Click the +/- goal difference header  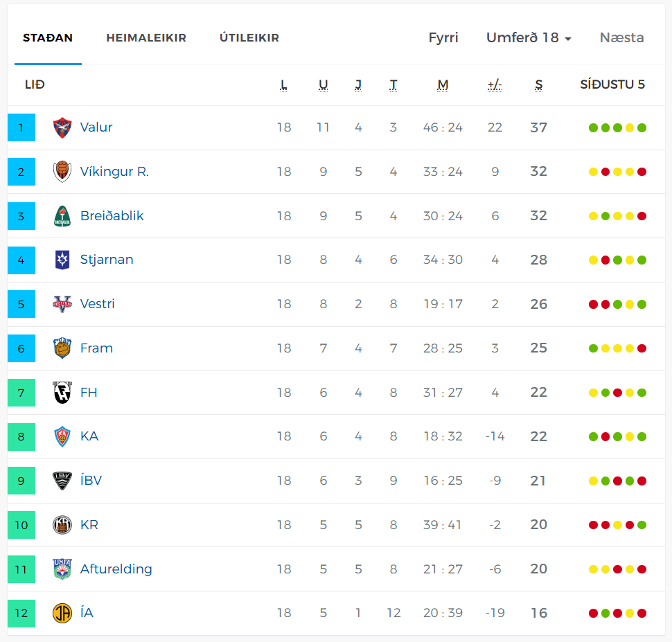point(495,84)
